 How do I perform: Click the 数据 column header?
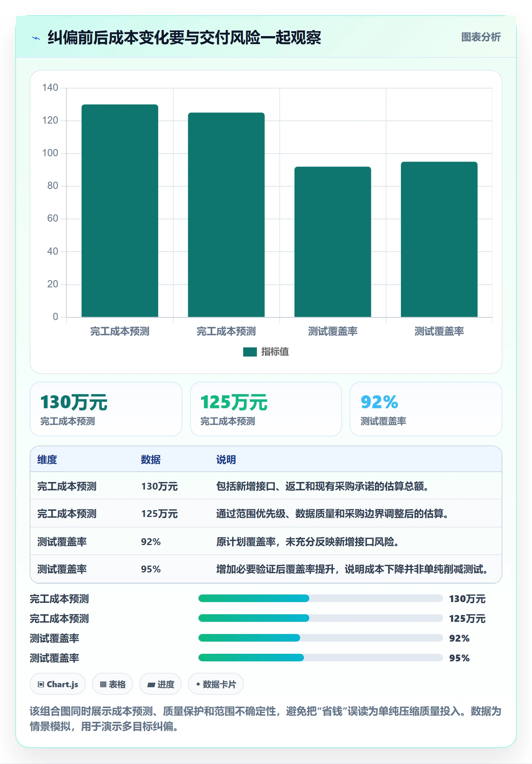tap(151, 460)
